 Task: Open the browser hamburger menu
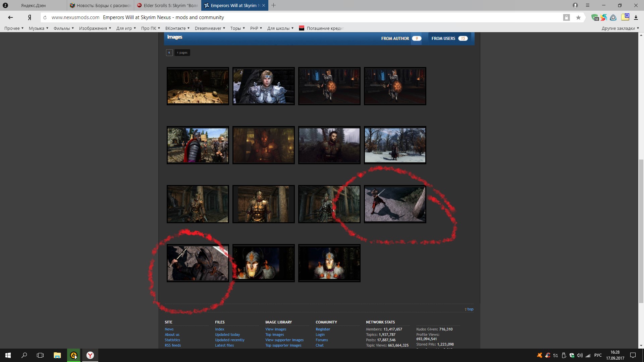click(588, 5)
